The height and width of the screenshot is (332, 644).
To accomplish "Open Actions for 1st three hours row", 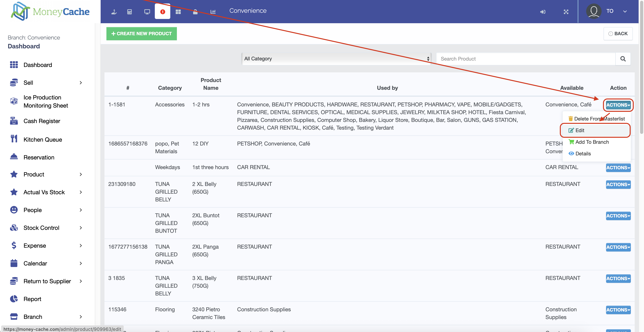I will click(x=618, y=168).
